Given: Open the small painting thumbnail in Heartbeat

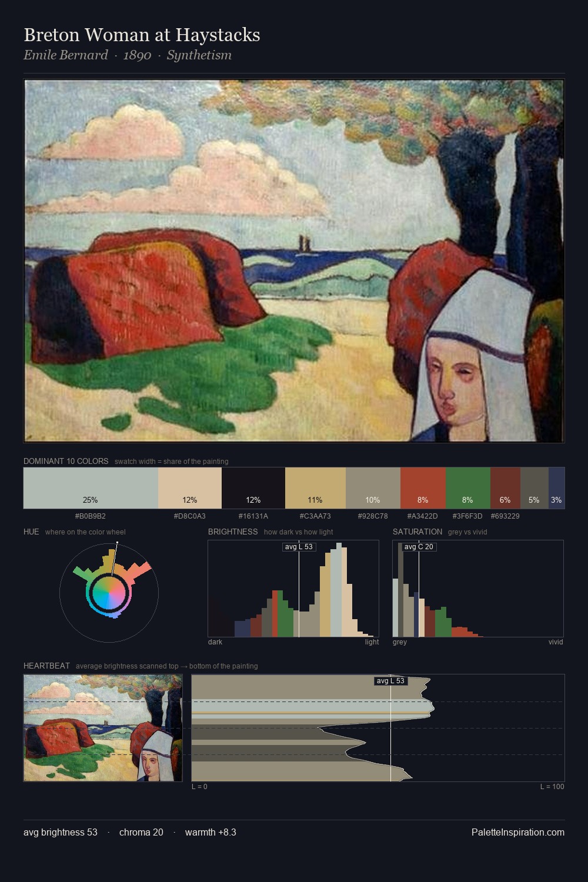Looking at the screenshot, I should click(103, 728).
